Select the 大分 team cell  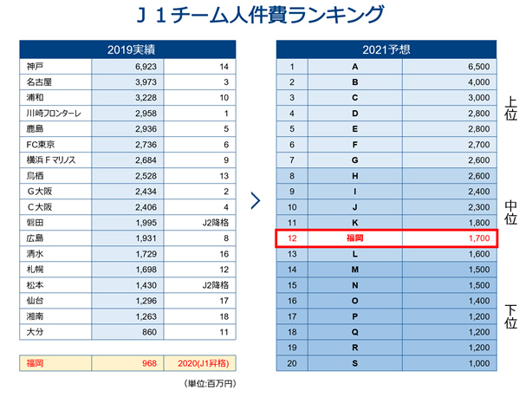pyautogui.click(x=55, y=332)
